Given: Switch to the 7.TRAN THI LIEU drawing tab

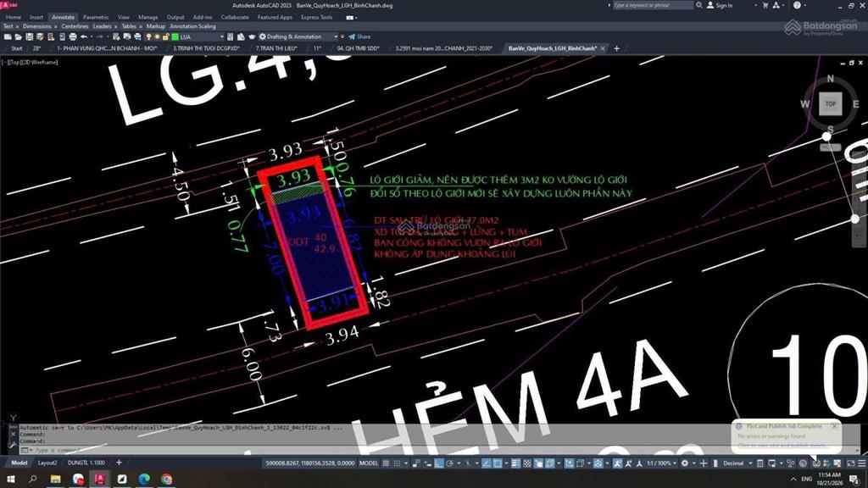Looking at the screenshot, I should coord(276,48).
